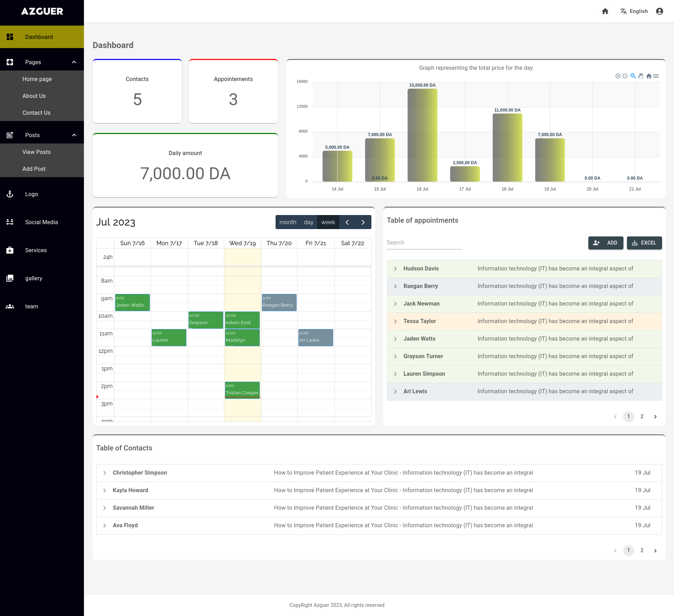Open the user account profile icon
The height and width of the screenshot is (616, 674).
[x=660, y=11]
